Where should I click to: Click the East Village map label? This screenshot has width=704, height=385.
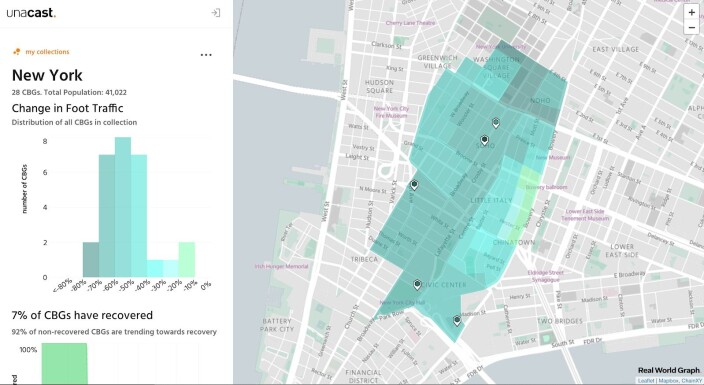(615, 49)
